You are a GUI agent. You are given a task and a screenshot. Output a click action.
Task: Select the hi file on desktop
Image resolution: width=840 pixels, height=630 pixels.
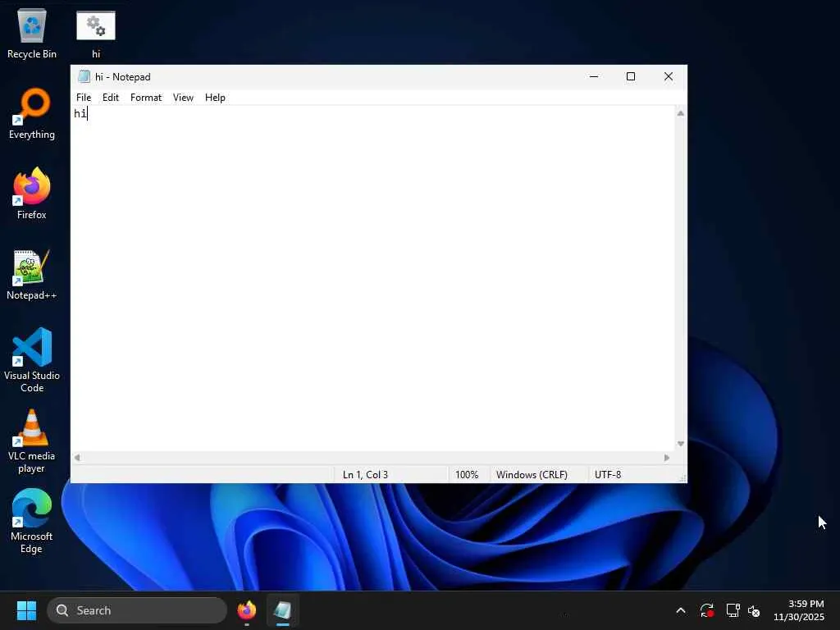tap(96, 34)
